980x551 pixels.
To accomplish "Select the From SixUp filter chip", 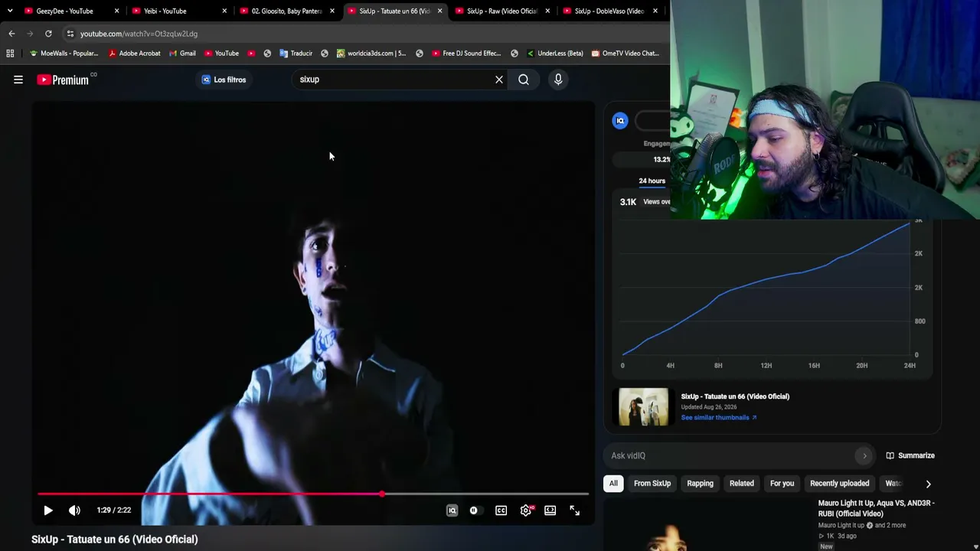I will pos(652,484).
